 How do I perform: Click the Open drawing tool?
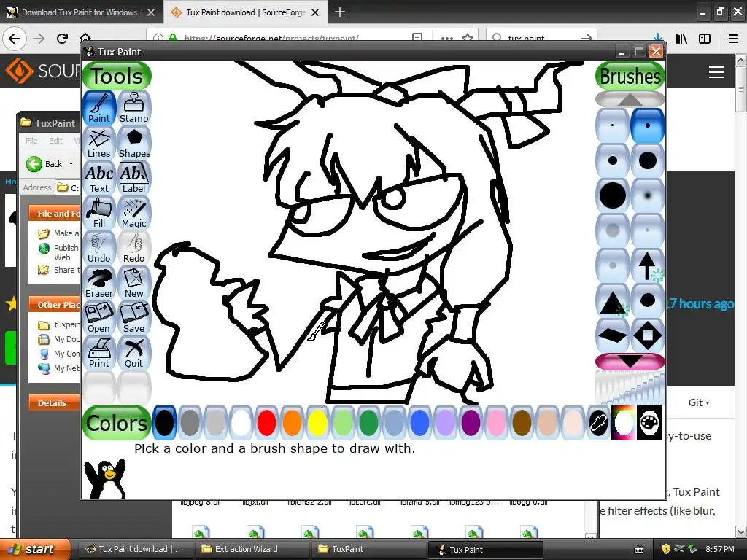coord(99,318)
